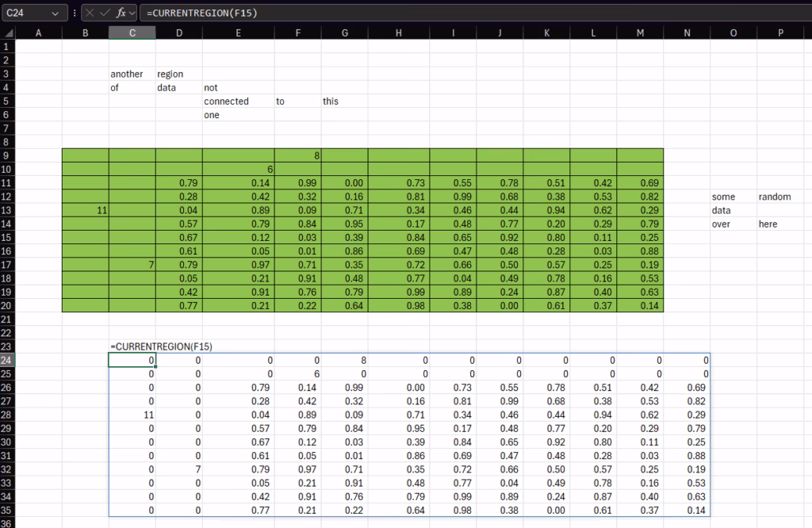812x528 pixels.
Task: Select column M header
Action: 640,33
